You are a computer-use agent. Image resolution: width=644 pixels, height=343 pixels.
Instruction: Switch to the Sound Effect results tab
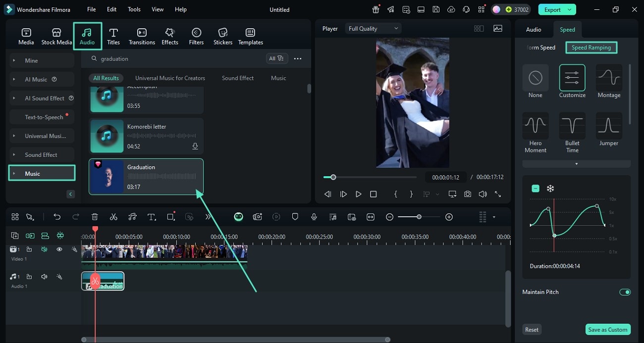[237, 78]
